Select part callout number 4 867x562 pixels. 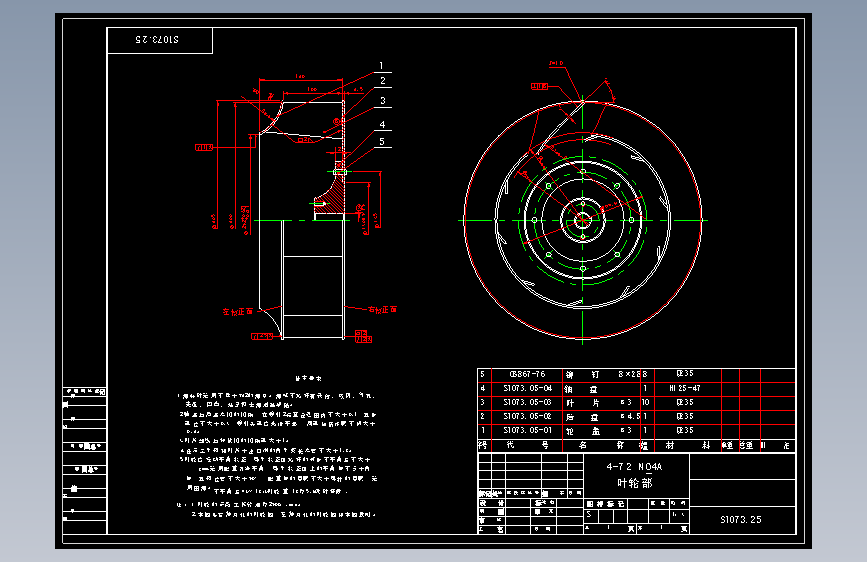(x=382, y=124)
